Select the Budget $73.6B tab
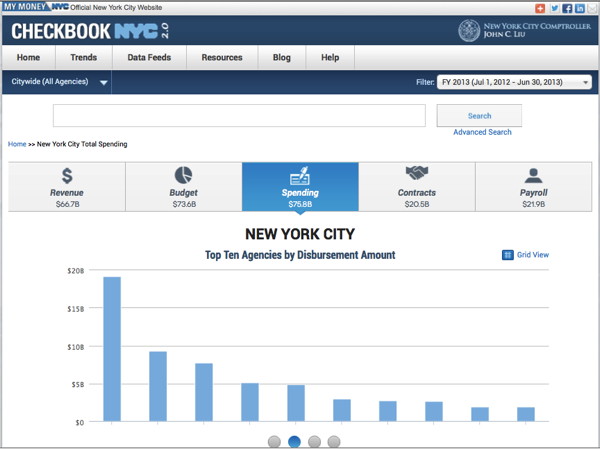 point(184,187)
